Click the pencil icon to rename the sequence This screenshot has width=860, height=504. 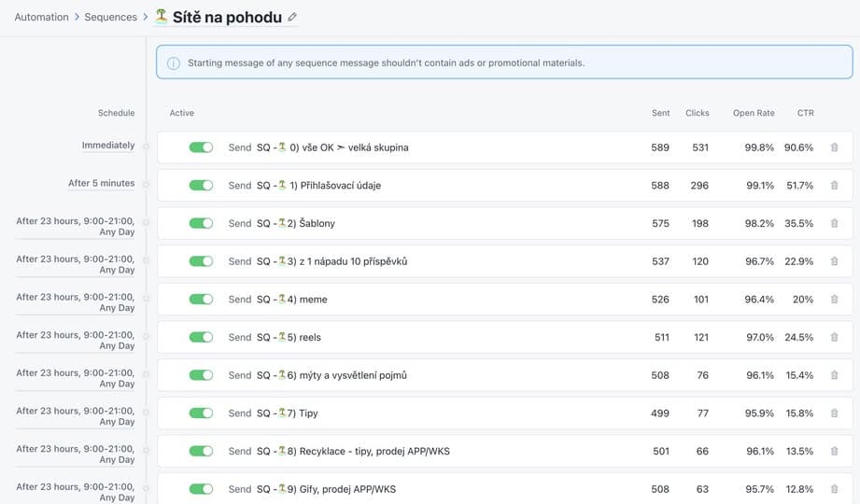point(292,17)
